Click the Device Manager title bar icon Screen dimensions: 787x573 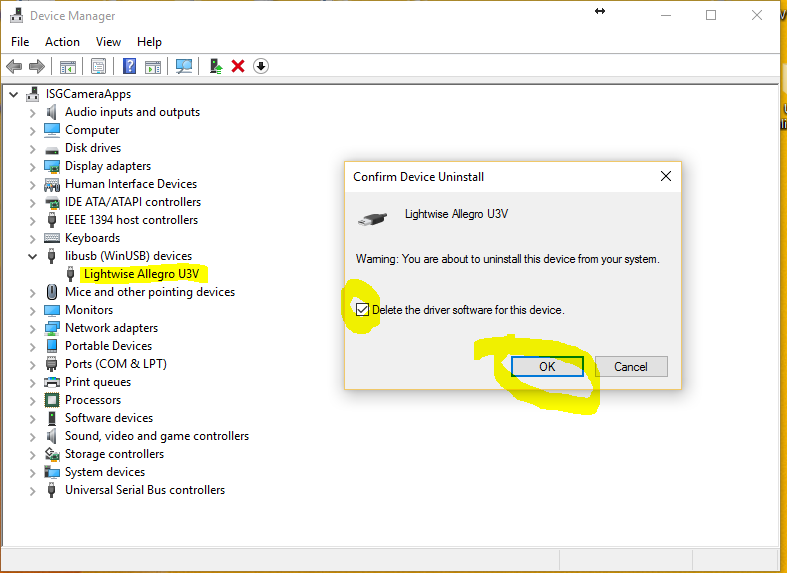click(17, 16)
